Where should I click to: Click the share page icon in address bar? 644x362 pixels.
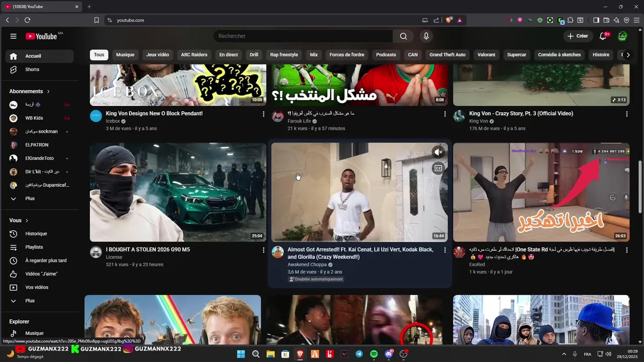coord(436,20)
